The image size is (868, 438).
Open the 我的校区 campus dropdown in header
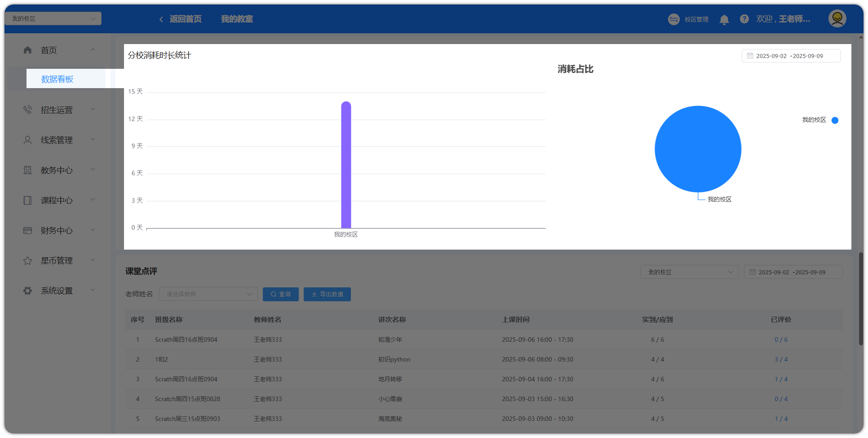pos(53,18)
